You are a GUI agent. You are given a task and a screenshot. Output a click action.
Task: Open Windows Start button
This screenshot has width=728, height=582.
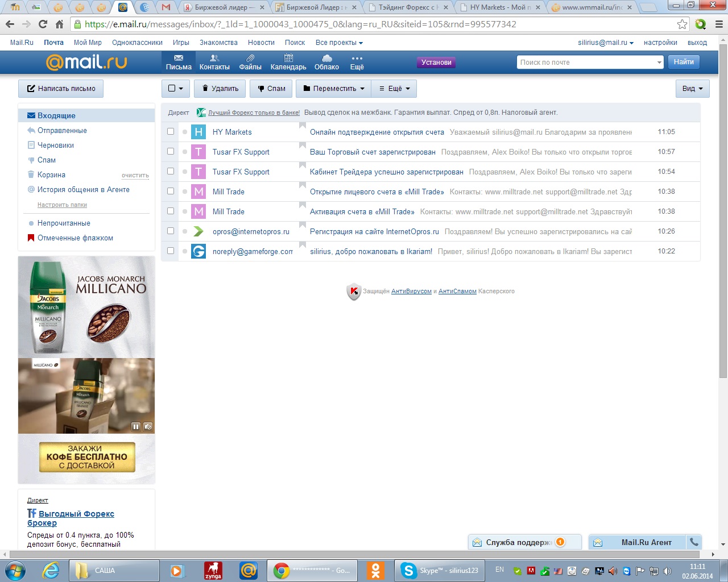click(15, 570)
